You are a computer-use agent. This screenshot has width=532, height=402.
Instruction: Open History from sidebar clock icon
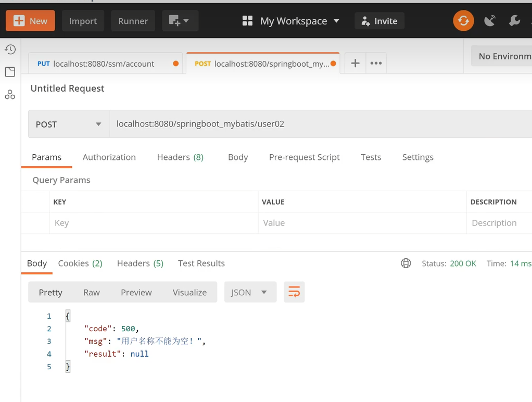pos(10,49)
